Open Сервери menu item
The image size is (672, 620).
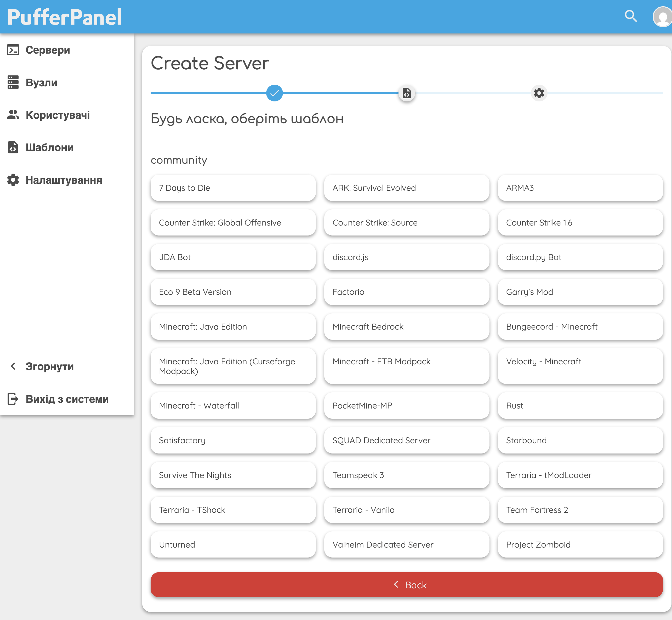[x=67, y=50]
